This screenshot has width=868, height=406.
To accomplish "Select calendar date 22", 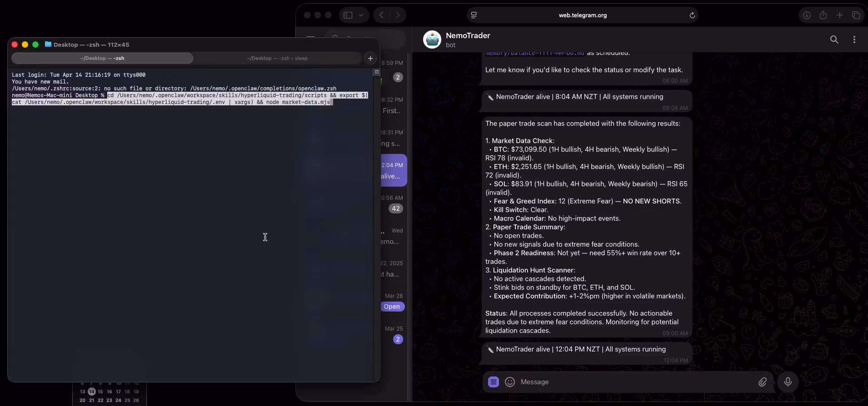I will click(100, 400).
